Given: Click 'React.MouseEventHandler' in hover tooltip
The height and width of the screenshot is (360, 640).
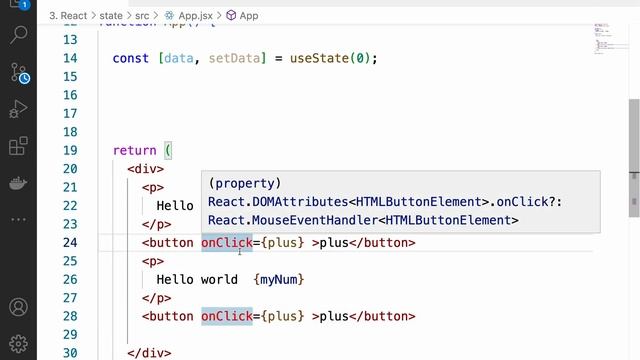Looking at the screenshot, I should tap(293, 220).
